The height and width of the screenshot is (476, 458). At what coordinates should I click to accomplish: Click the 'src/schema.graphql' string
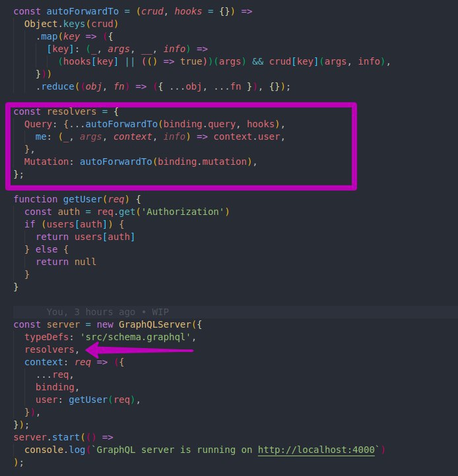click(135, 337)
